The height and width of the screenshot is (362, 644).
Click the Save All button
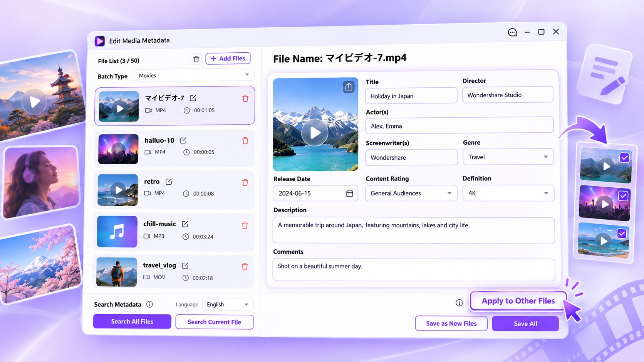(x=525, y=324)
